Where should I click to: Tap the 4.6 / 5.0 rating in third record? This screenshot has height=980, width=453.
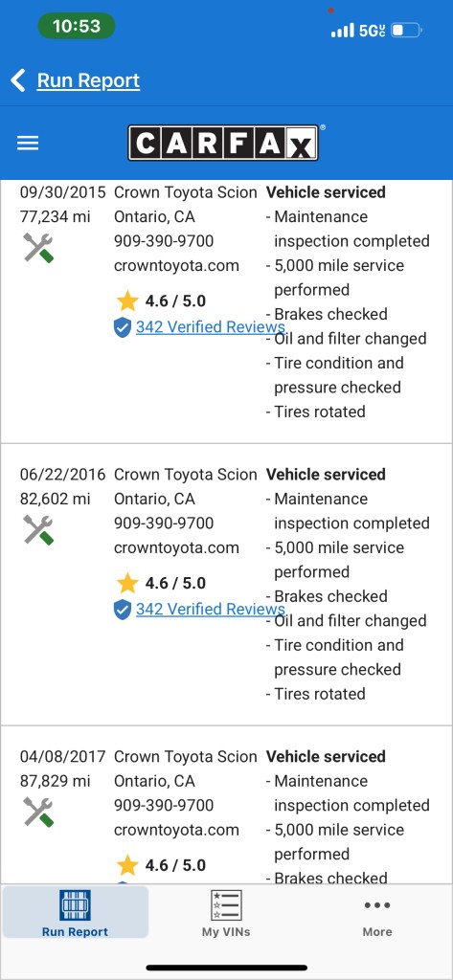[x=175, y=865]
